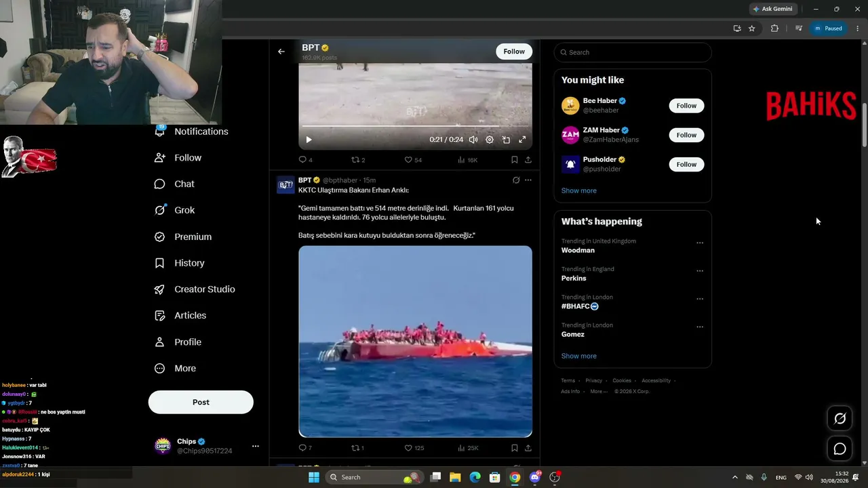Viewport: 868px width, 488px height.
Task: Open Creator Studio in the sidebar
Action: coord(195,289)
